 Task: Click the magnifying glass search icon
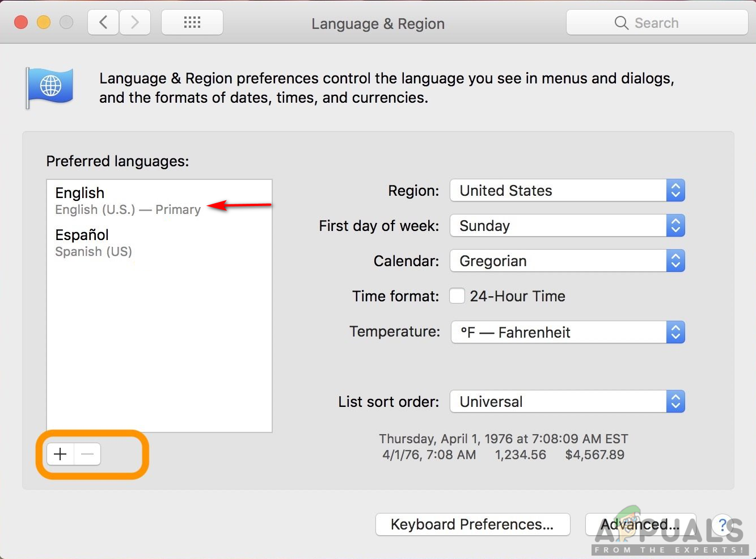pos(621,23)
